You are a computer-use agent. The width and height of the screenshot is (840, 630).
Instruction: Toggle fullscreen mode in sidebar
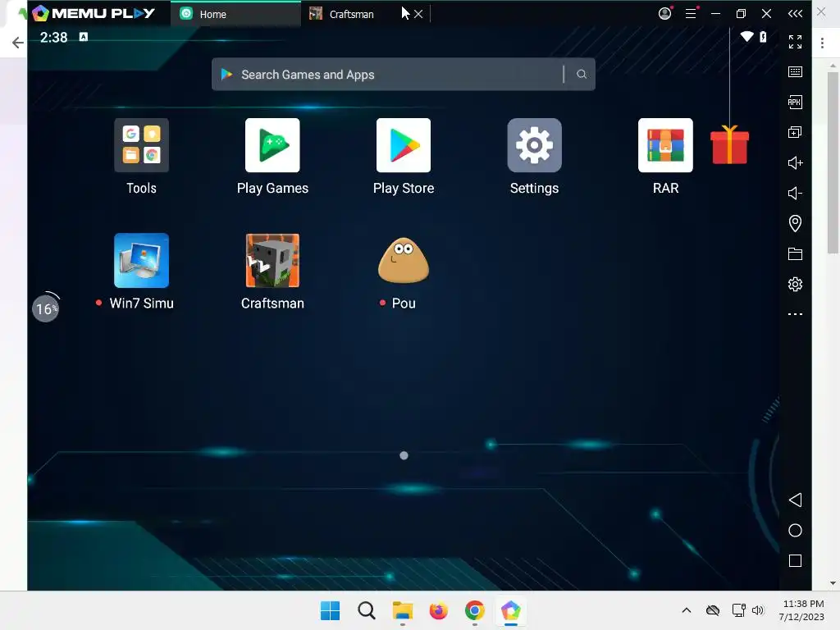pos(795,41)
